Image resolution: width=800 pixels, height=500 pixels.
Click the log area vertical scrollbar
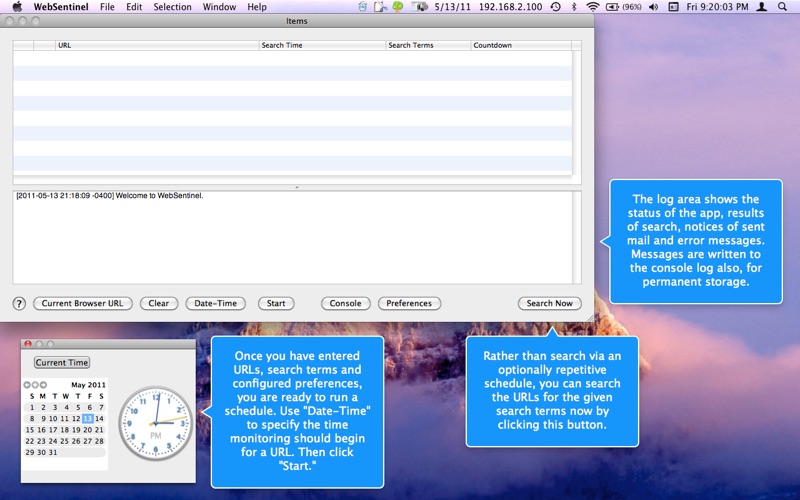(577, 237)
